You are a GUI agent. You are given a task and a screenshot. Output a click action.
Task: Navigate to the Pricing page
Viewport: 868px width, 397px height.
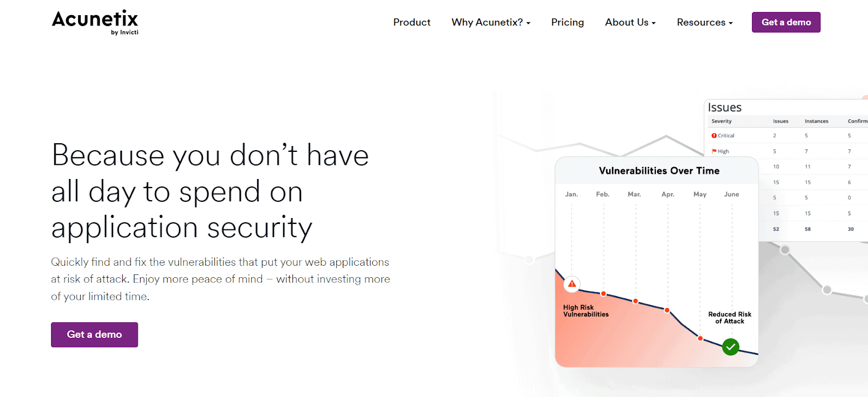567,22
